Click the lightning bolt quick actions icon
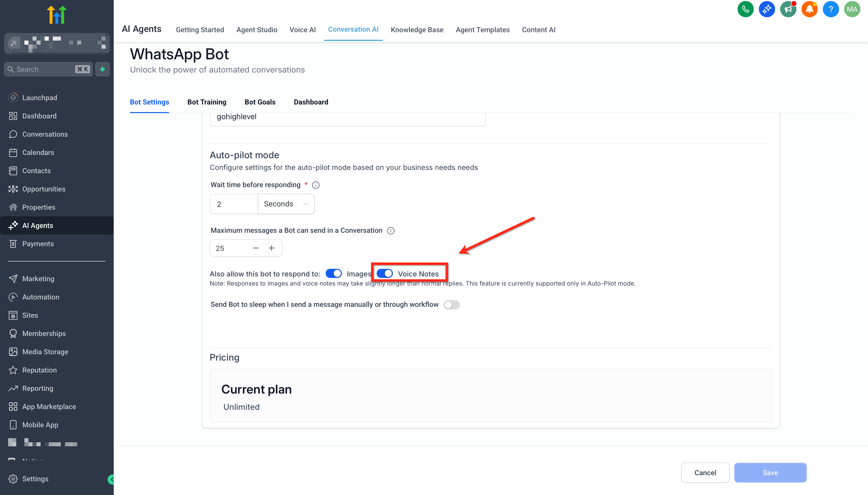 tap(103, 69)
